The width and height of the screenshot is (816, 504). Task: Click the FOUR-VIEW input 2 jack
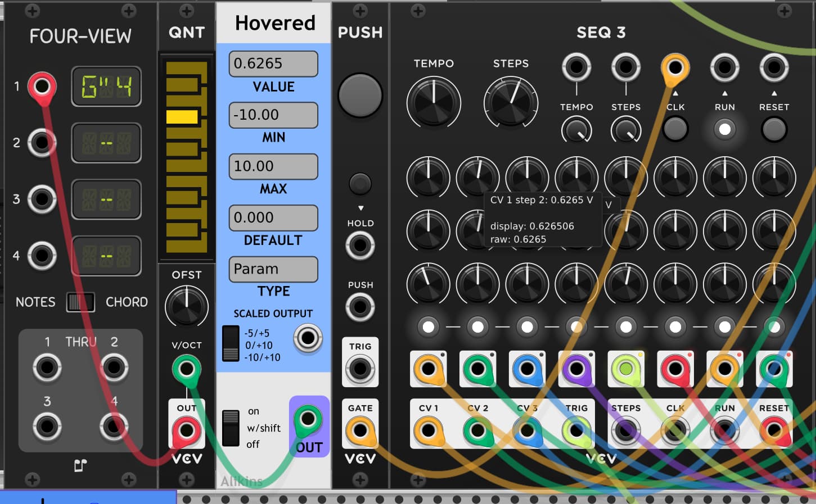tap(42, 143)
